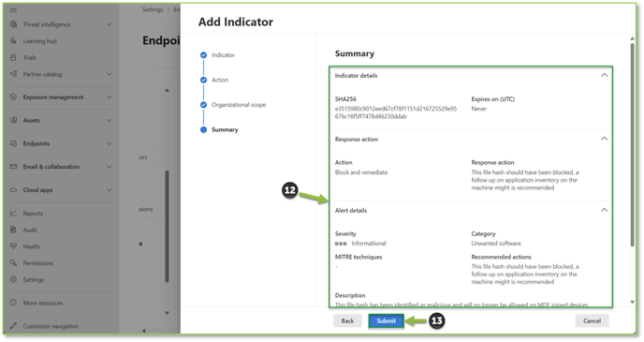Collapse the Alert details section

coord(604,210)
